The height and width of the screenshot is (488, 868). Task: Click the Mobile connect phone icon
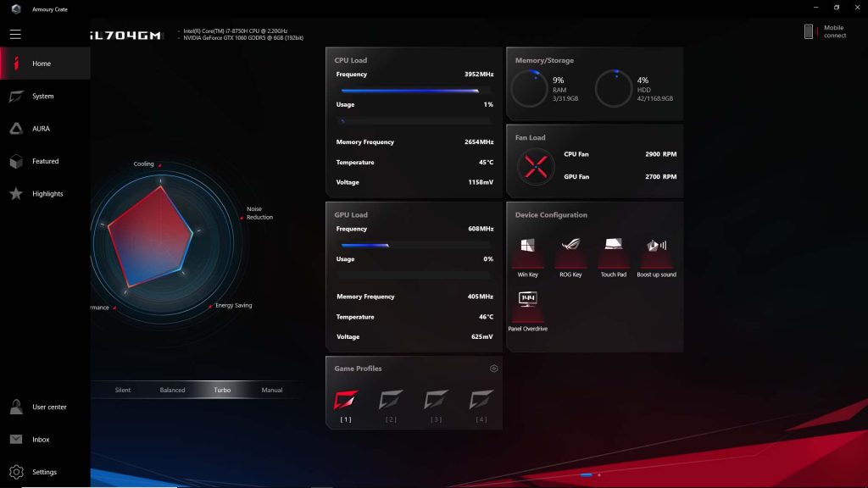coord(809,31)
